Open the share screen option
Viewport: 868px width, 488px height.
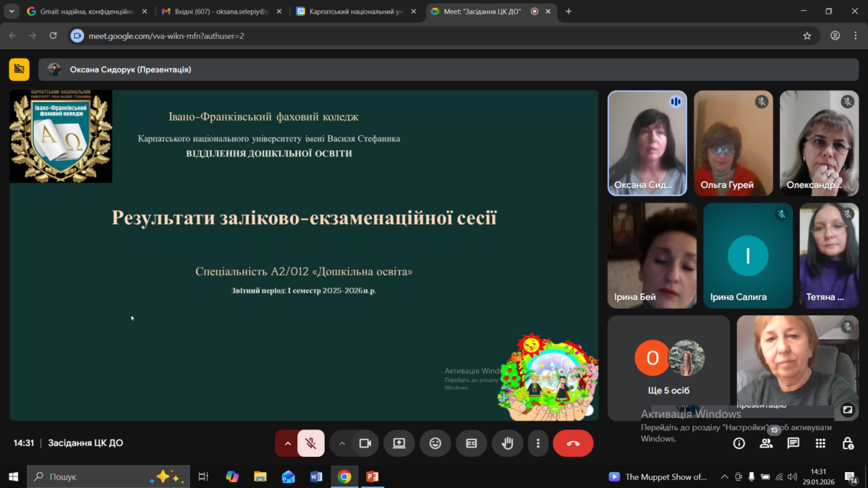(x=399, y=443)
